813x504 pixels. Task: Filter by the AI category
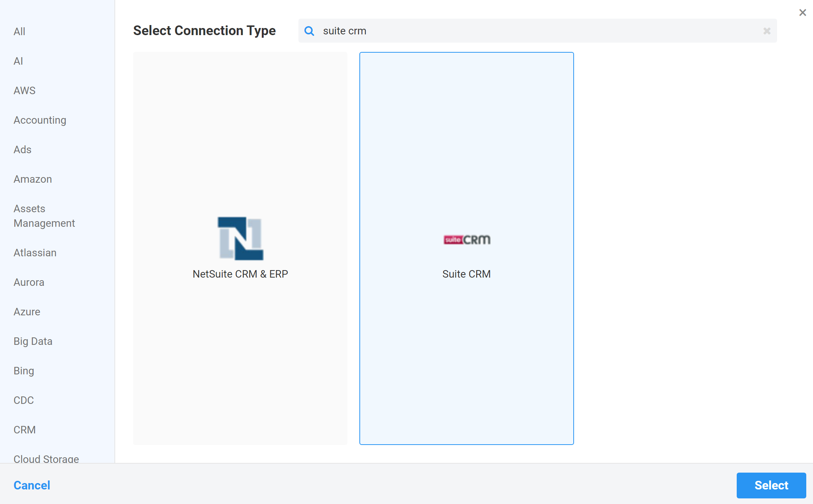click(x=18, y=61)
